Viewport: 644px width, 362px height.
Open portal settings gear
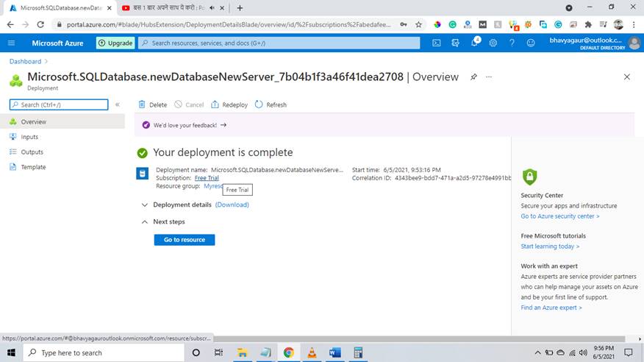(x=493, y=43)
